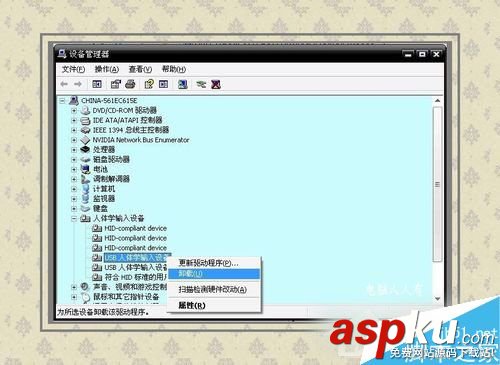Screen dimensions: 500x365
Task: Select the 符合 HID 标准 device entry
Action: [x=136, y=277]
